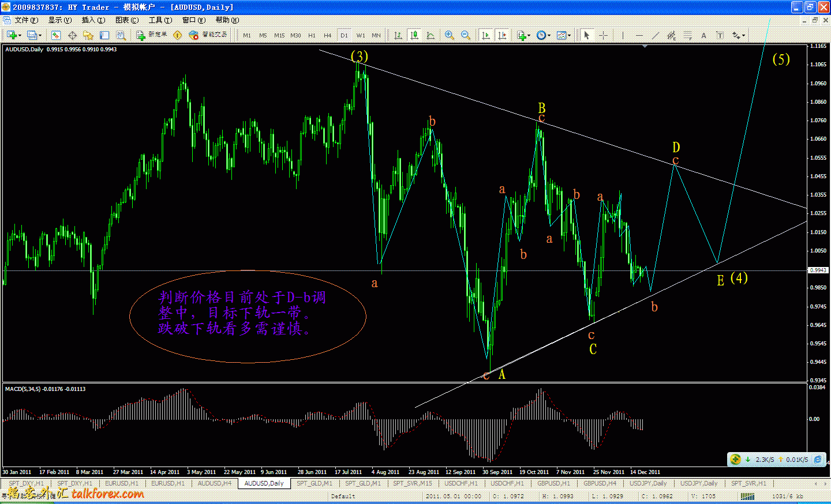The height and width of the screenshot is (504, 831).
Task: Select the text A tool
Action: (x=703, y=35)
